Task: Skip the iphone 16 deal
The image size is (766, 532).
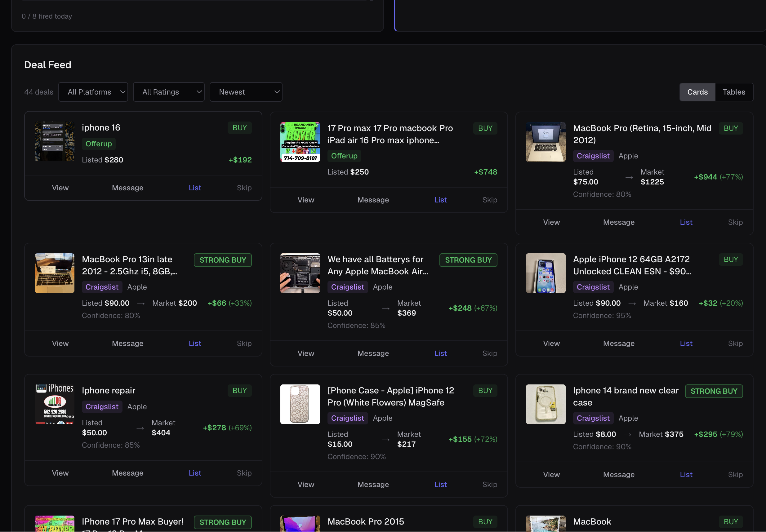Action: tap(244, 188)
